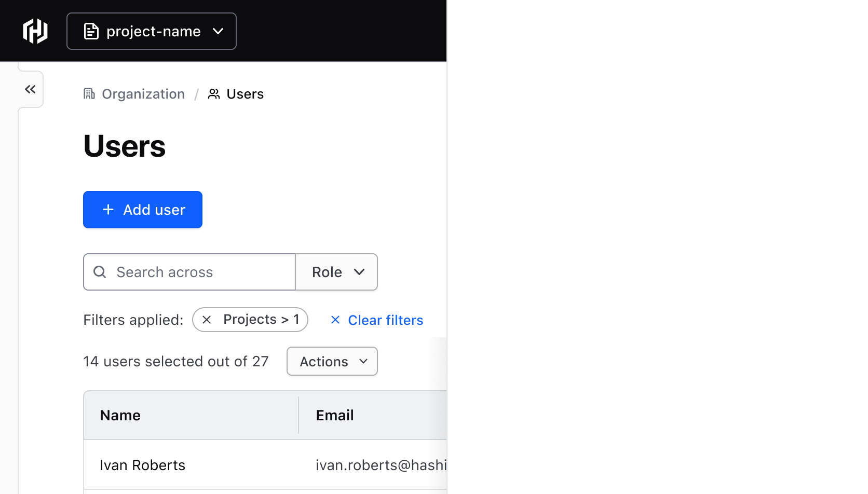Click the Users people icon in breadcrumb
Viewport: 868px width, 494px height.
214,94
